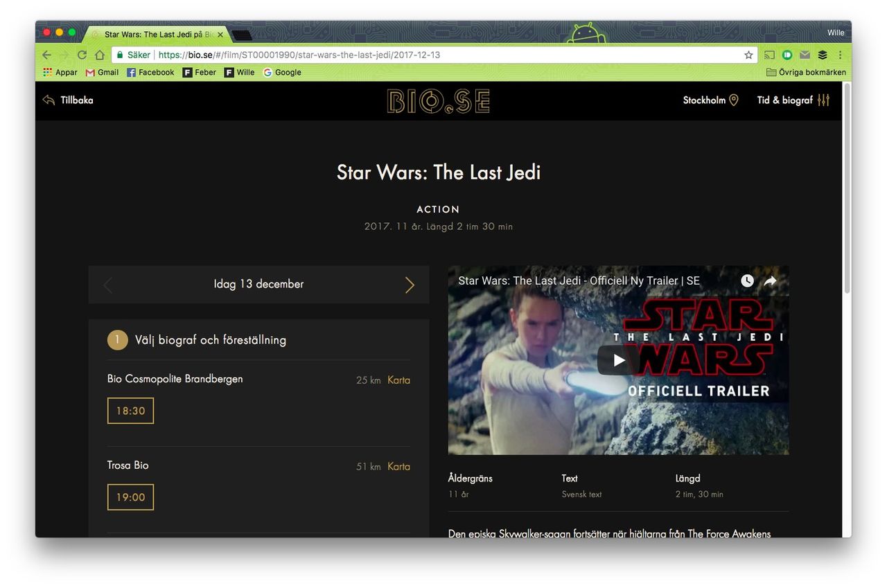Close the Star Wars browser tab
887x588 pixels.
pos(220,34)
